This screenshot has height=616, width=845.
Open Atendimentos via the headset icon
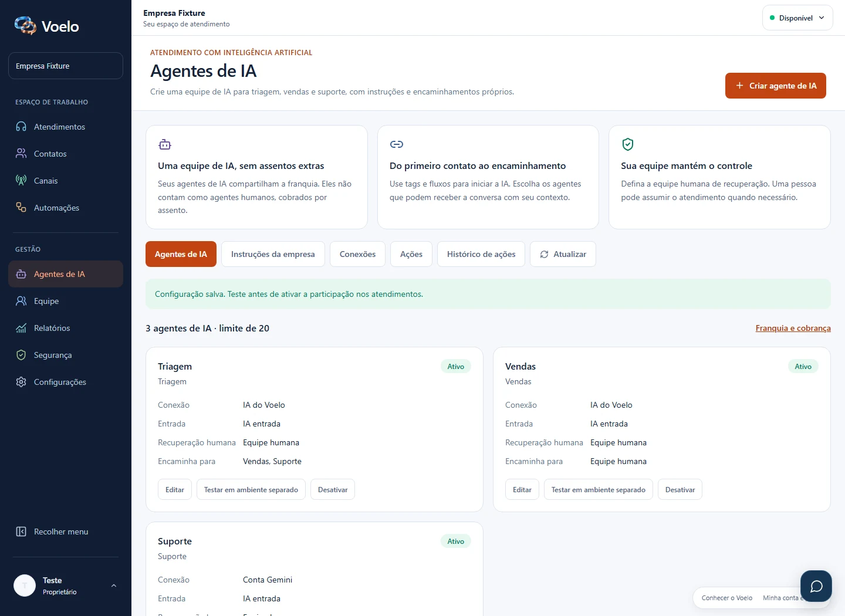pyautogui.click(x=21, y=127)
